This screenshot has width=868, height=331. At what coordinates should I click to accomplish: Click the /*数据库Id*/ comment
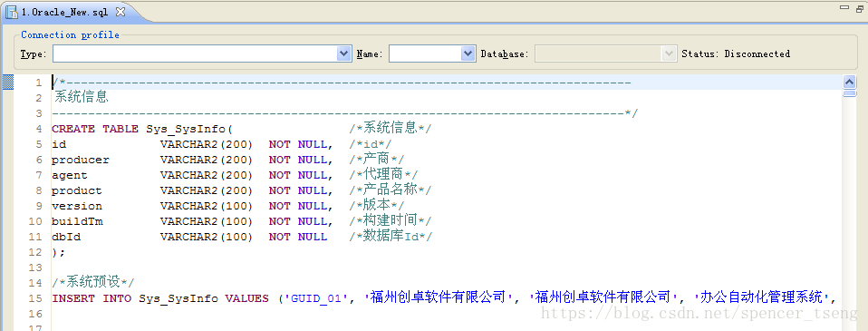391,237
